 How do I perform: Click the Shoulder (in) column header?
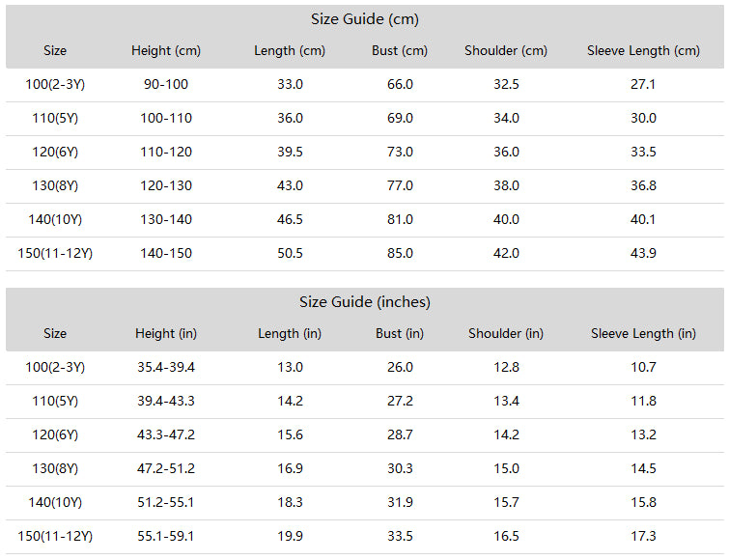506,334
